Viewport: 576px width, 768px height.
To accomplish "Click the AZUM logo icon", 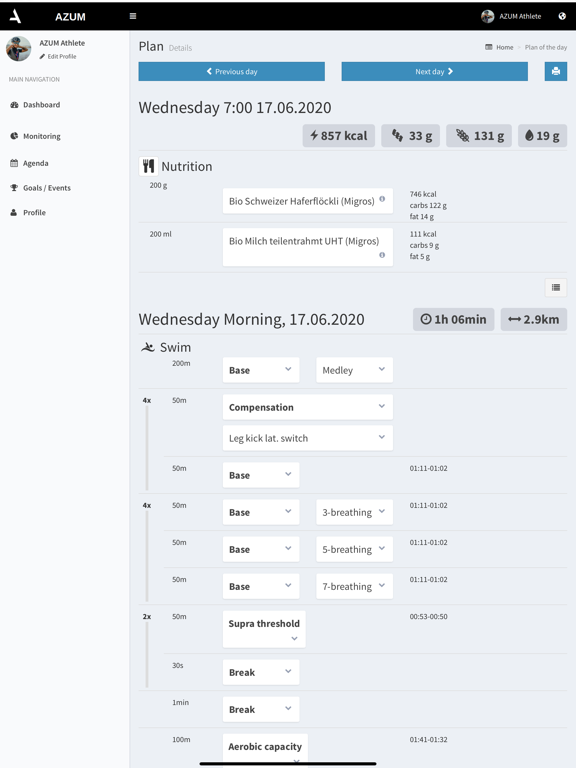I will pos(15,16).
